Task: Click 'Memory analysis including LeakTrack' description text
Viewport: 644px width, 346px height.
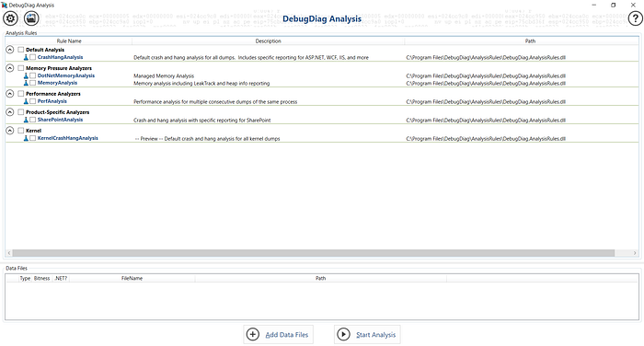Action: click(x=201, y=84)
